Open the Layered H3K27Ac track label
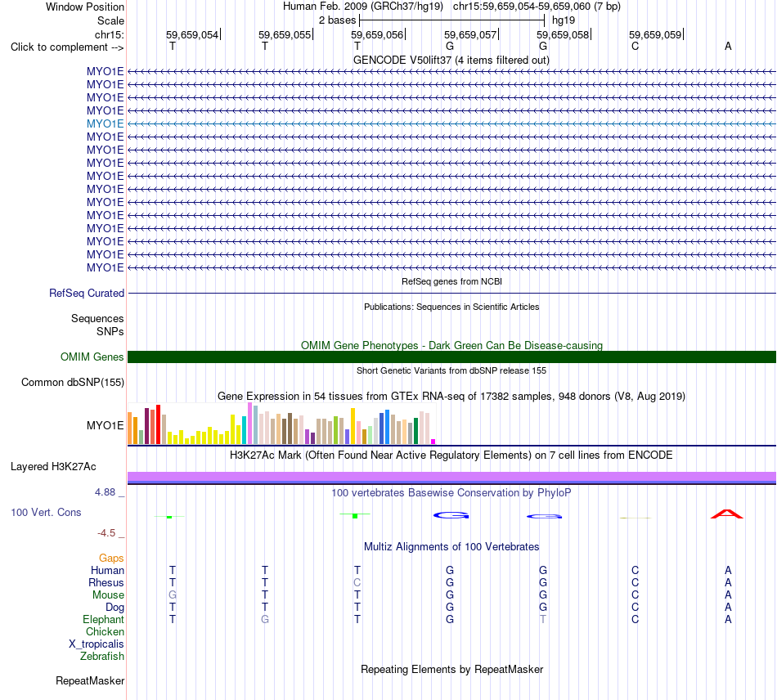The image size is (777, 700). tap(53, 467)
